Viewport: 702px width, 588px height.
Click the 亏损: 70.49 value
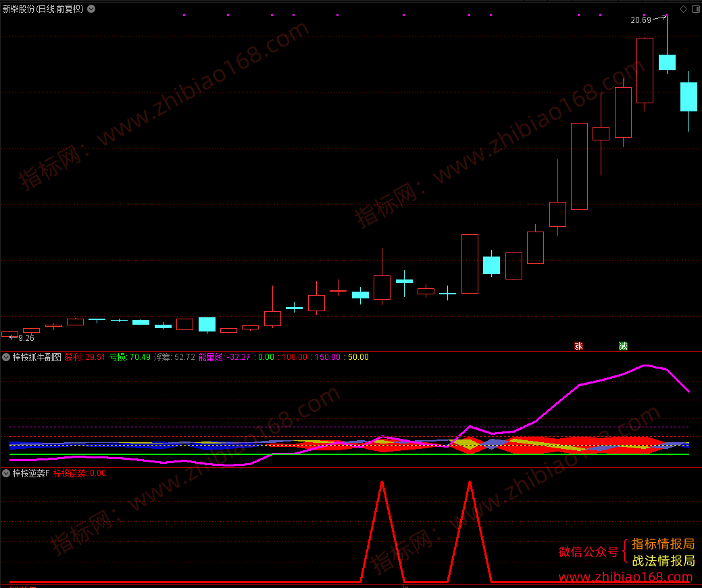[130, 357]
